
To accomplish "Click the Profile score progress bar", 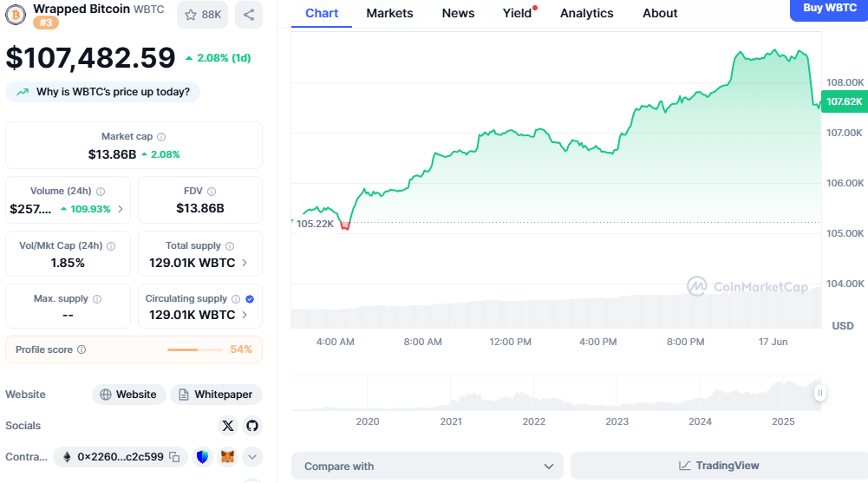I will [x=195, y=349].
